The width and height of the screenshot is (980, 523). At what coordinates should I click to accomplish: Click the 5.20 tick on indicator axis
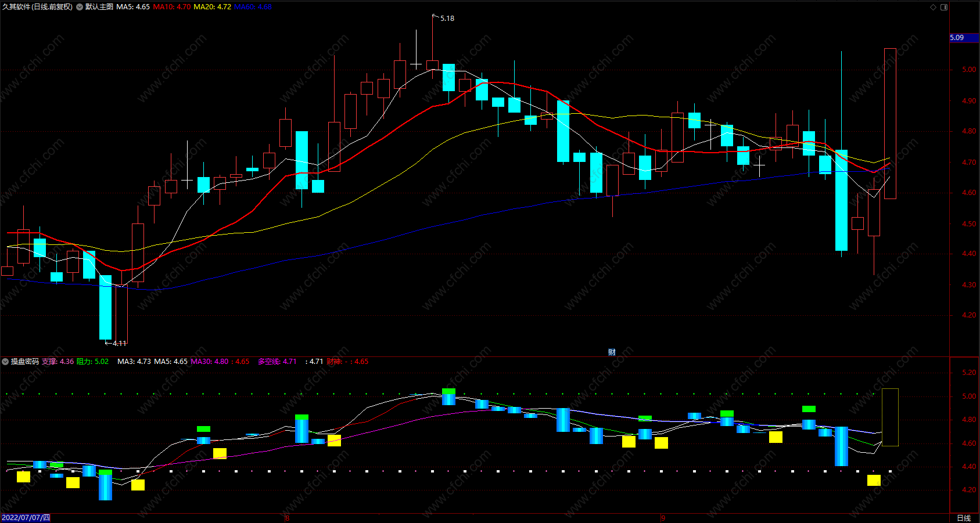click(x=969, y=373)
